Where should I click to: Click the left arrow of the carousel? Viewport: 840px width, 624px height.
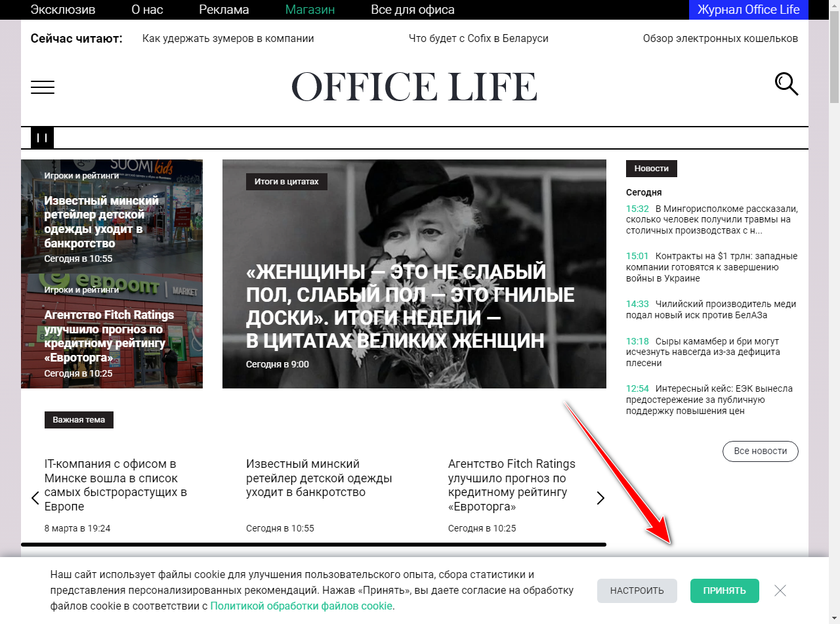point(35,497)
